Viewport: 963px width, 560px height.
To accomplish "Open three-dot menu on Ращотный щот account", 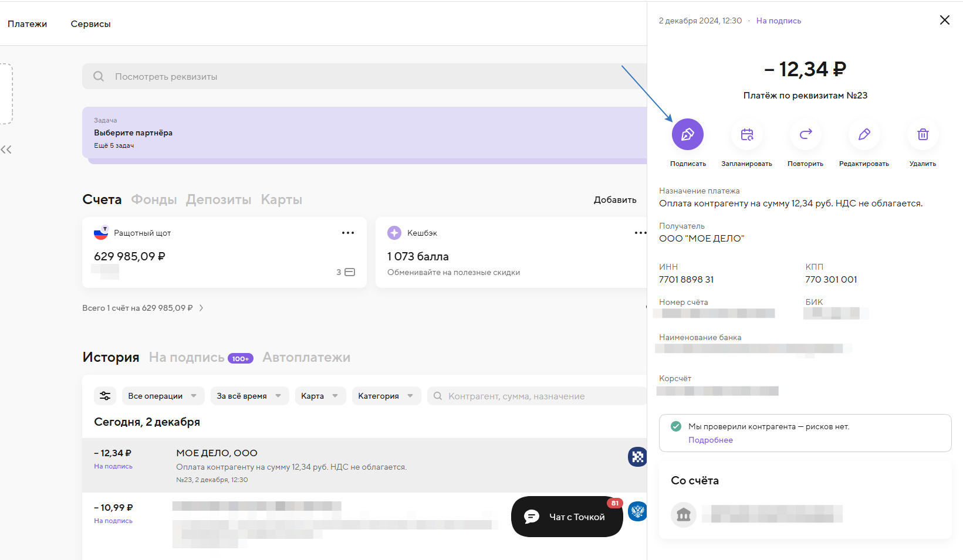I will click(x=348, y=233).
